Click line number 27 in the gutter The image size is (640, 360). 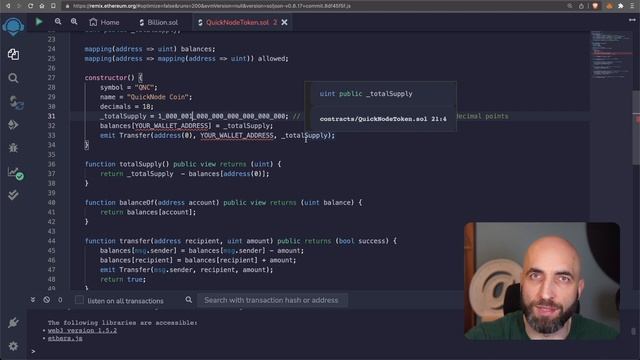[x=51, y=78]
